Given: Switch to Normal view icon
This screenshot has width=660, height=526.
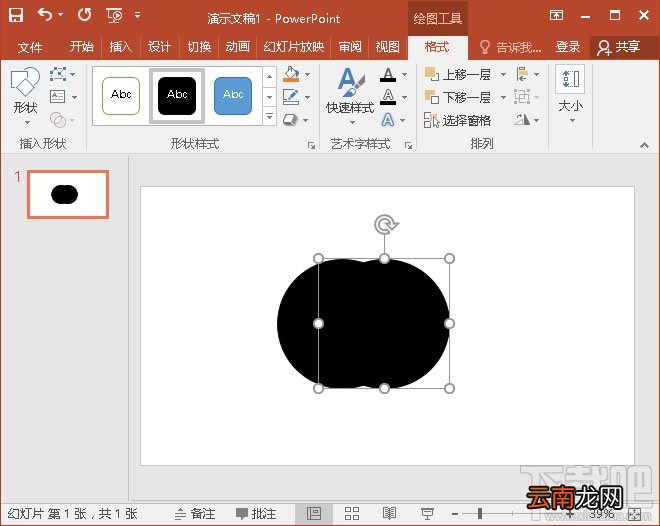Looking at the screenshot, I should click(x=314, y=514).
